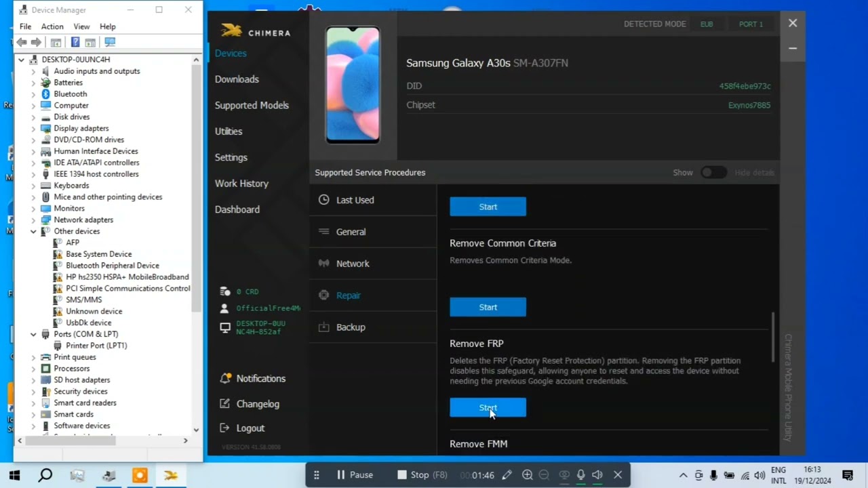Expand the Disk drives node
This screenshot has width=868, height=488.
(33, 117)
